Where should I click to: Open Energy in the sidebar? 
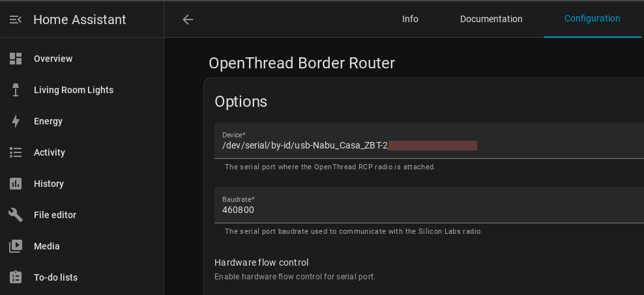(48, 121)
